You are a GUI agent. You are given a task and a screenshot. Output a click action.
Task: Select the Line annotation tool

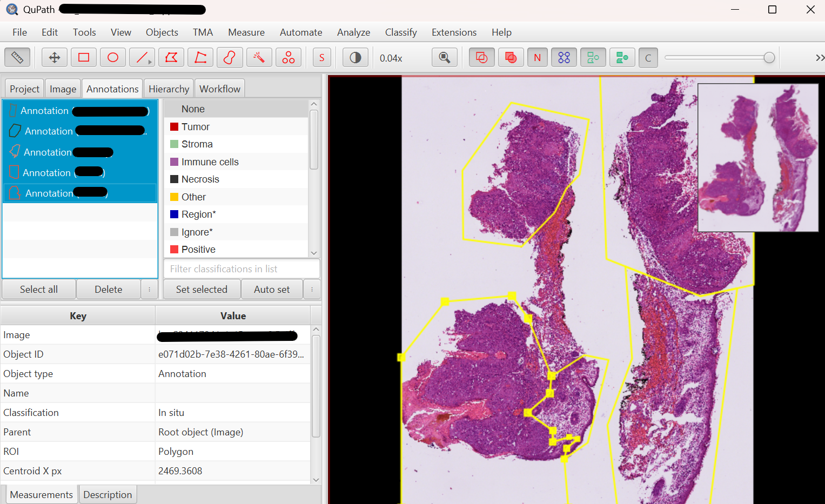[142, 57]
